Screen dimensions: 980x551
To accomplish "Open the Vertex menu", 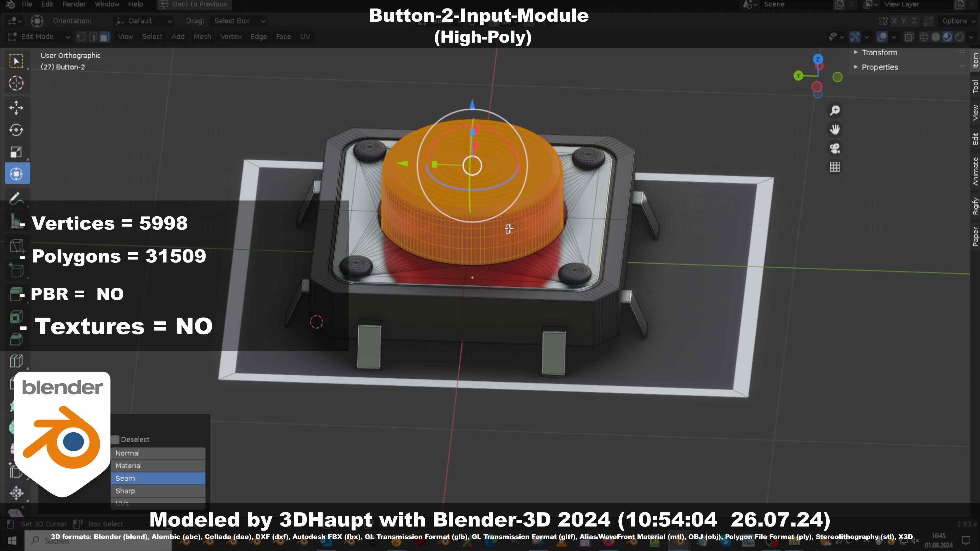I will tap(231, 37).
